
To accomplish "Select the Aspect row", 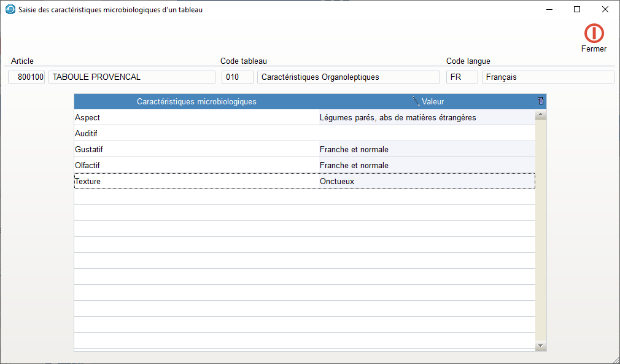I will click(87, 117).
